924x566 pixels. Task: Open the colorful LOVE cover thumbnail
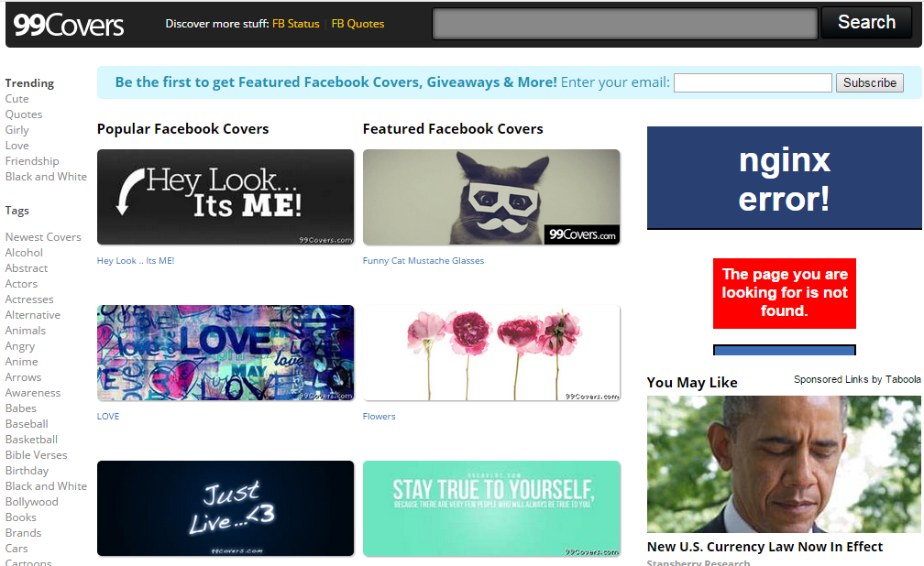pos(225,353)
